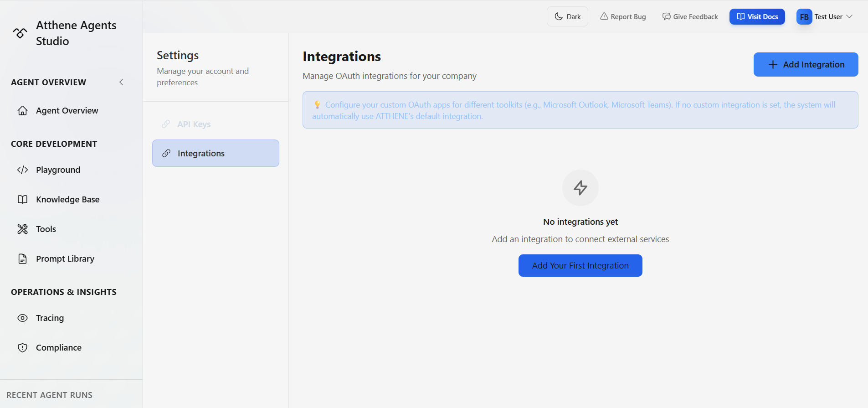This screenshot has height=408, width=868.
Task: Click the plus icon on Add Integration
Action: pos(773,65)
